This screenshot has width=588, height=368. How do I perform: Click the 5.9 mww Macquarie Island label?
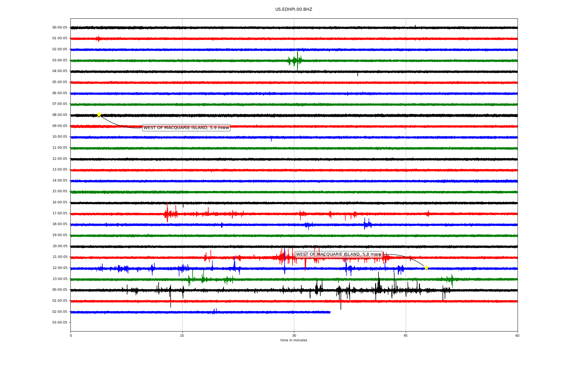click(186, 128)
